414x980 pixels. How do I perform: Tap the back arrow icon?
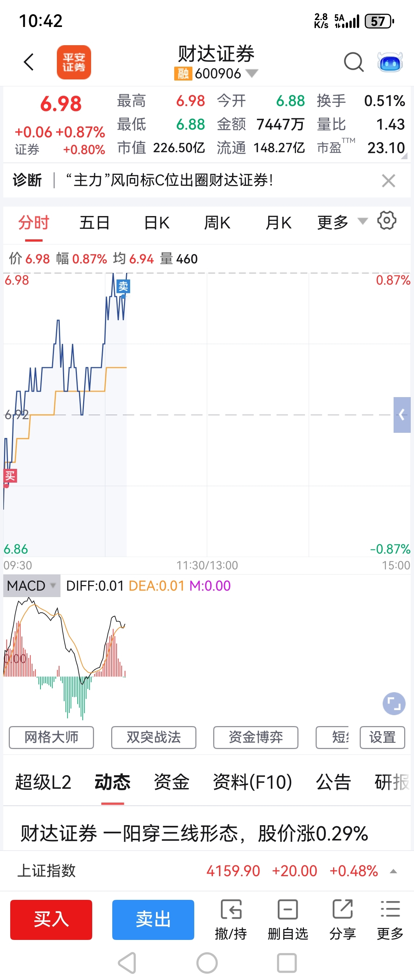tap(29, 62)
